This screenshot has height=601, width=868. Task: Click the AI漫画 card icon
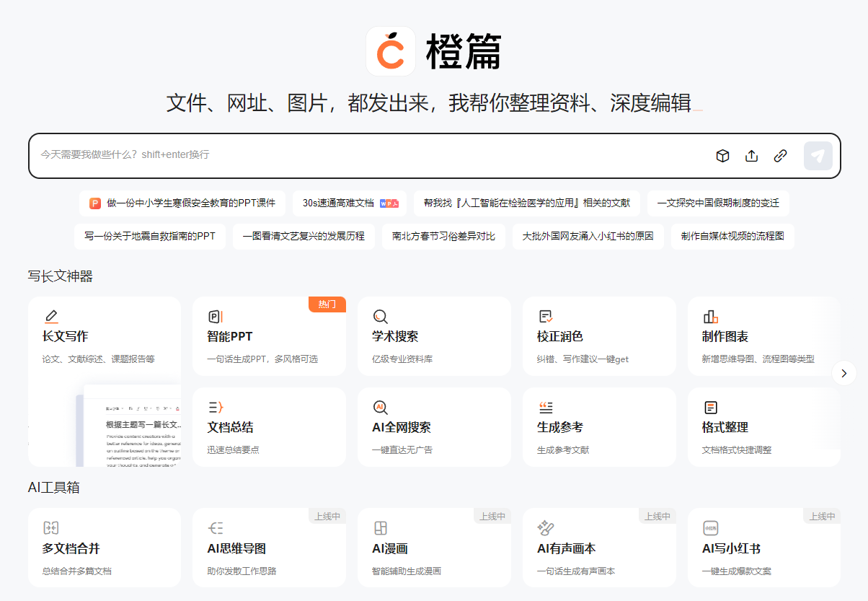pyautogui.click(x=380, y=528)
